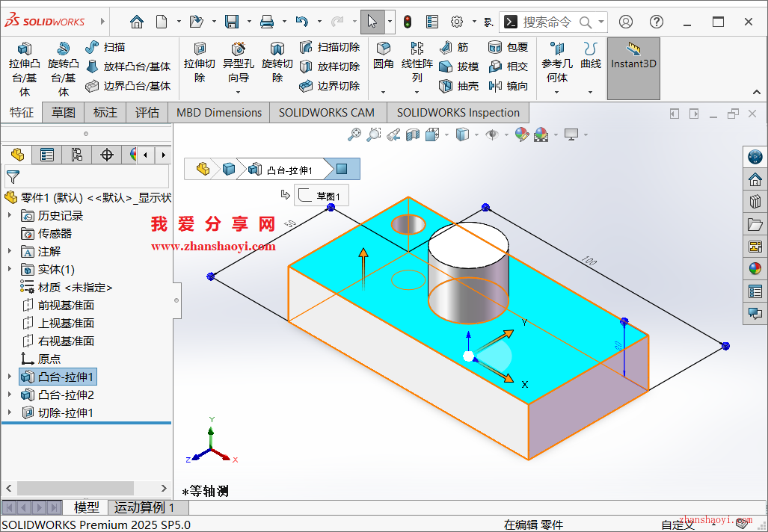Choose the 扫描切除 swept cut tool
This screenshot has width=768, height=532.
(330, 47)
